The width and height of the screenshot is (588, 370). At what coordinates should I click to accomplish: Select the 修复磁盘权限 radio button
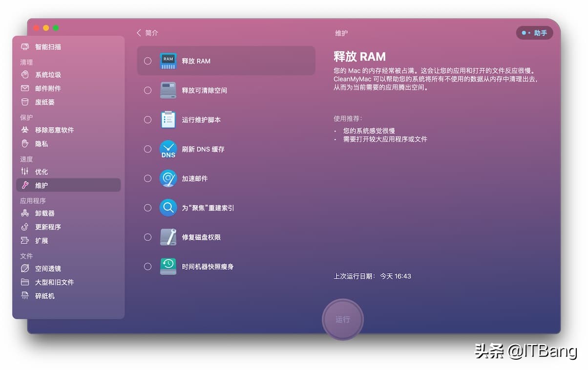pos(147,237)
